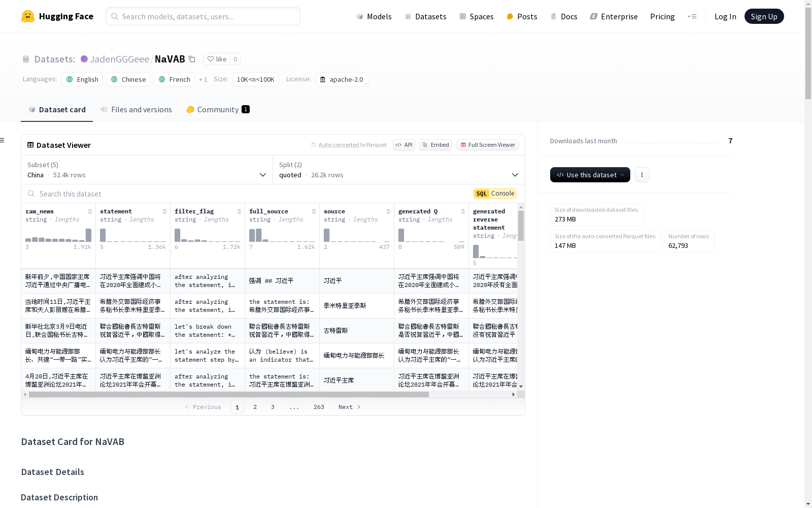This screenshot has width=812, height=508.
Task: Open the Datasets page
Action: pos(425,16)
